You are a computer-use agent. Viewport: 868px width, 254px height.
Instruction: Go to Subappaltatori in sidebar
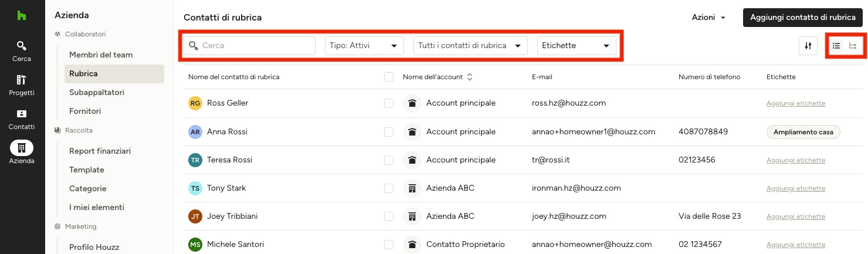point(97,92)
